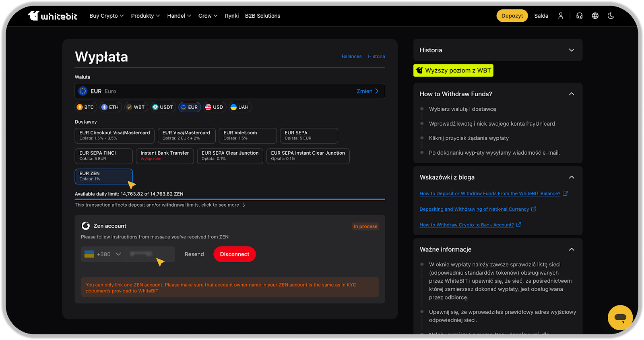Click the yellow Depozyt button
This screenshot has width=644, height=340.
[512, 16]
